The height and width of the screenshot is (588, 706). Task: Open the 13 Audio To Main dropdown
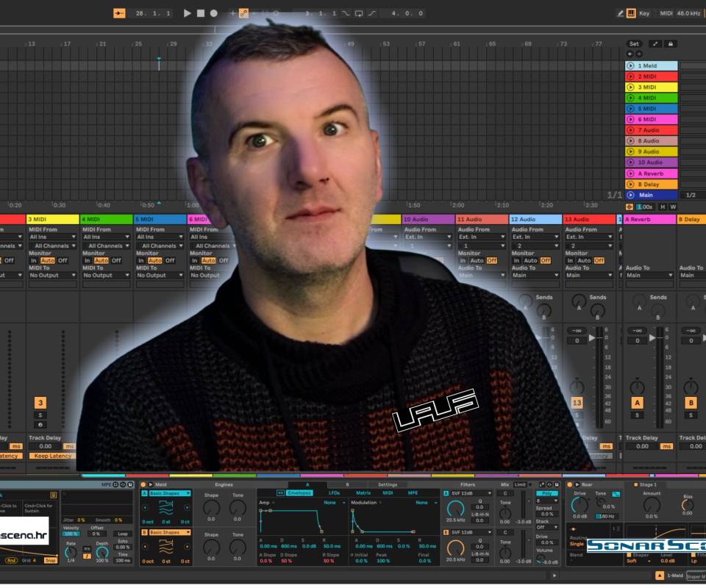(588, 275)
